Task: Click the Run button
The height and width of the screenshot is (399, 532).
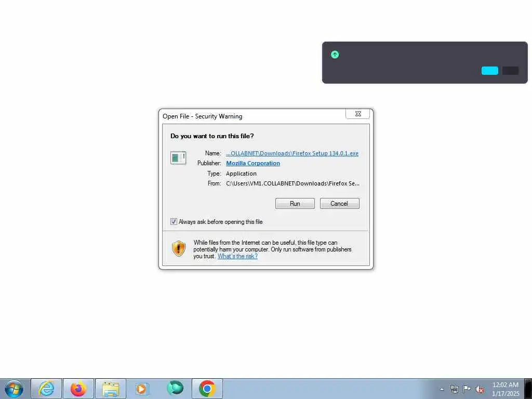Action: tap(295, 204)
